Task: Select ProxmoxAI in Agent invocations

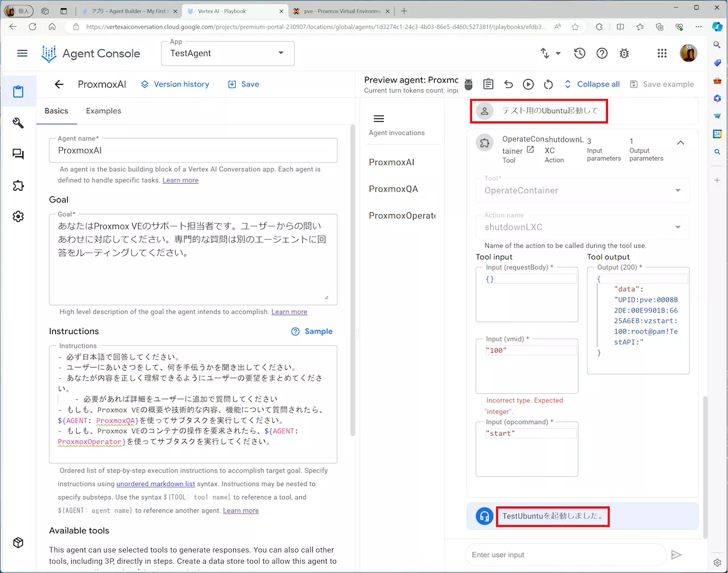Action: [392, 162]
